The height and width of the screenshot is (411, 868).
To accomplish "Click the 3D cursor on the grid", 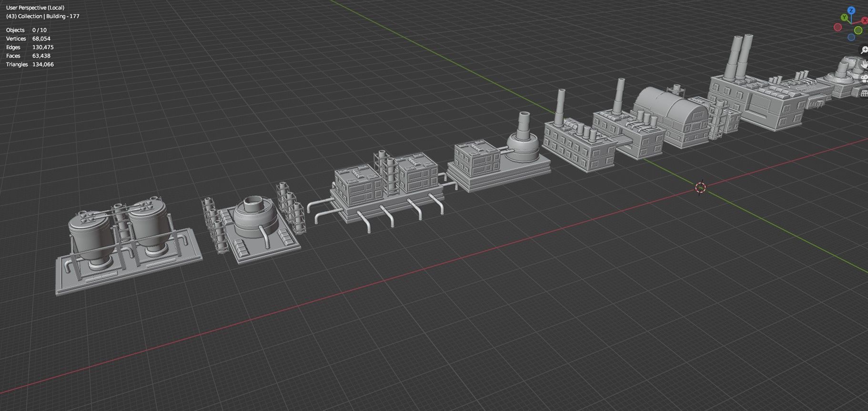I will click(700, 187).
